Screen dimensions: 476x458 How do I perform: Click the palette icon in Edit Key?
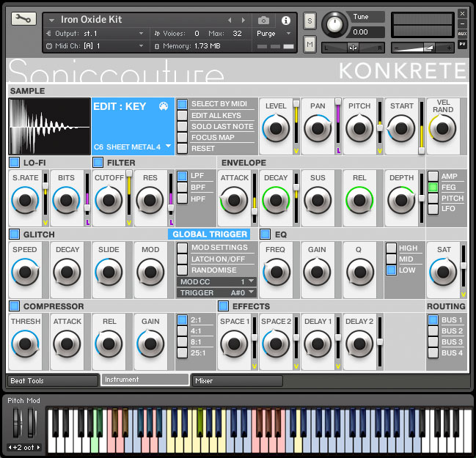pyautogui.click(x=164, y=106)
